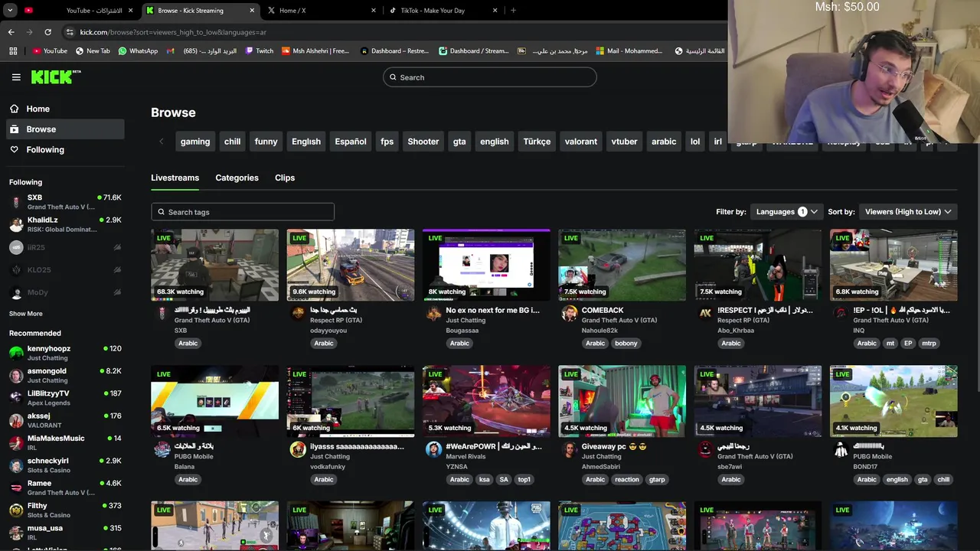This screenshot has width=980, height=551.
Task: Filter by the valorant tag
Action: (581, 142)
